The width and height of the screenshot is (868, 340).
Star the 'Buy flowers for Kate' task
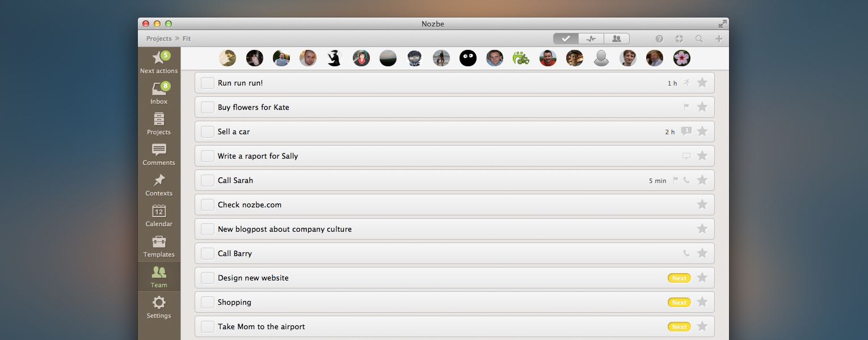click(x=702, y=107)
